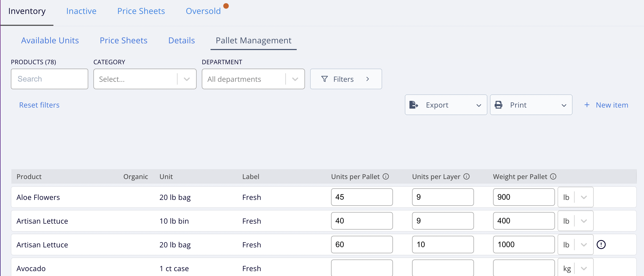Viewport: 644px width, 276px height.
Task: Click the Weight per Pallet header text
Action: pos(520,177)
